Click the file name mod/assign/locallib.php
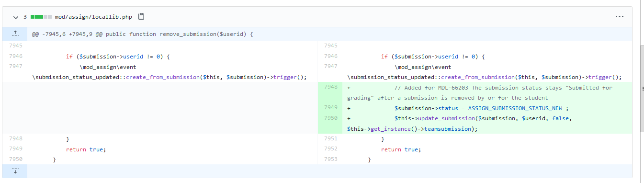 93,17
